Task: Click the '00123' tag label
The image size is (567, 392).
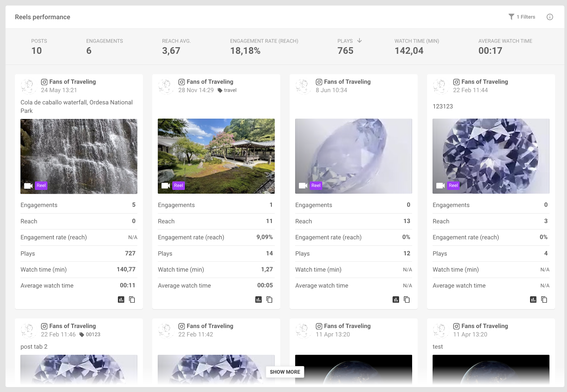Action: click(x=93, y=335)
